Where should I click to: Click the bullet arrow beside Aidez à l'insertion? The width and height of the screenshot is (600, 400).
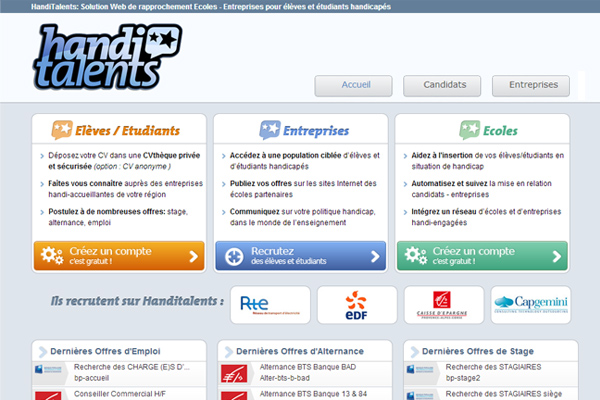click(405, 156)
